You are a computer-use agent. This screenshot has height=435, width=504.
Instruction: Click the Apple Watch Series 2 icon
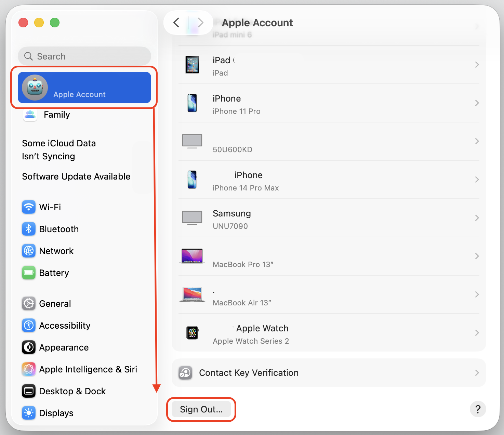click(x=193, y=333)
